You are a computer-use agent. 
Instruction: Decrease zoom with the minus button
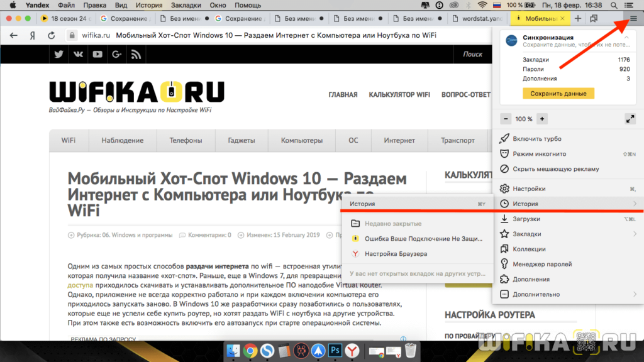[506, 119]
